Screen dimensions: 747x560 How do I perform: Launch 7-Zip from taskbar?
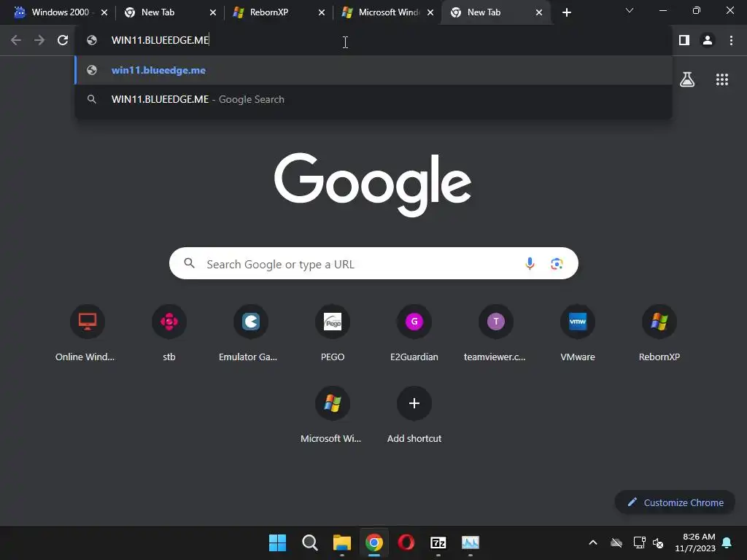[438, 542]
